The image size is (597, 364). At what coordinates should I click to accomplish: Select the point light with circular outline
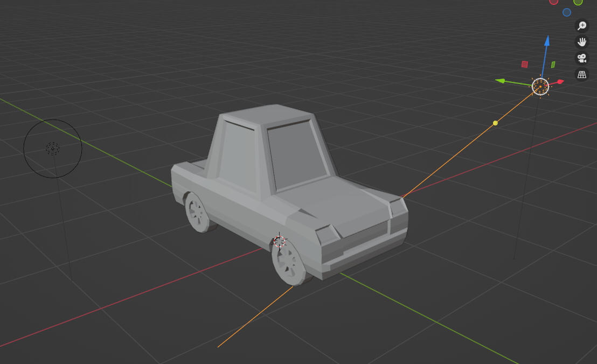pos(53,149)
